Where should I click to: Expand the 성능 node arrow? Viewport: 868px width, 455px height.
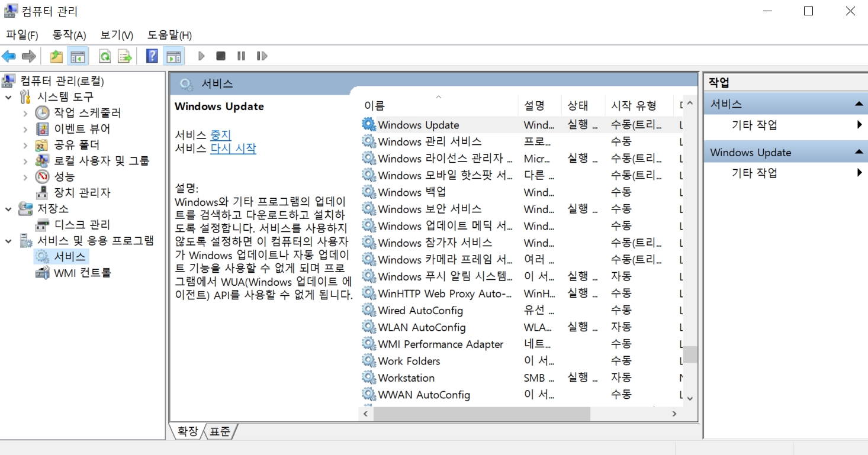(x=25, y=176)
